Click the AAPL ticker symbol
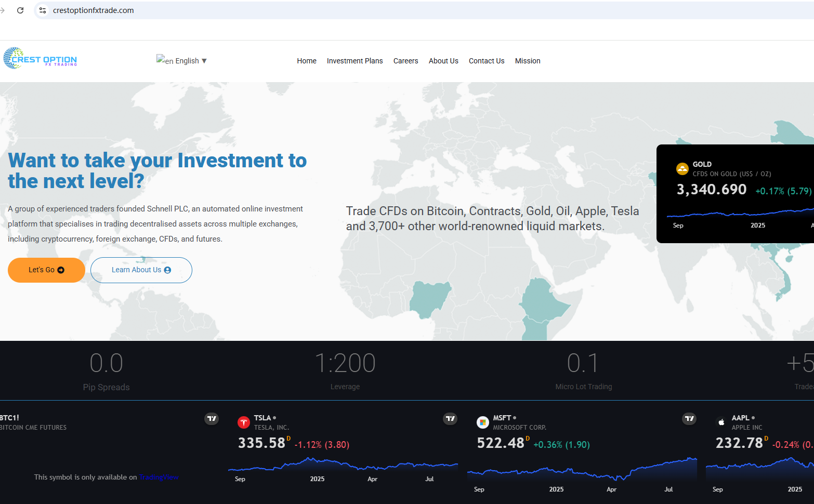The width and height of the screenshot is (814, 504). click(x=741, y=418)
